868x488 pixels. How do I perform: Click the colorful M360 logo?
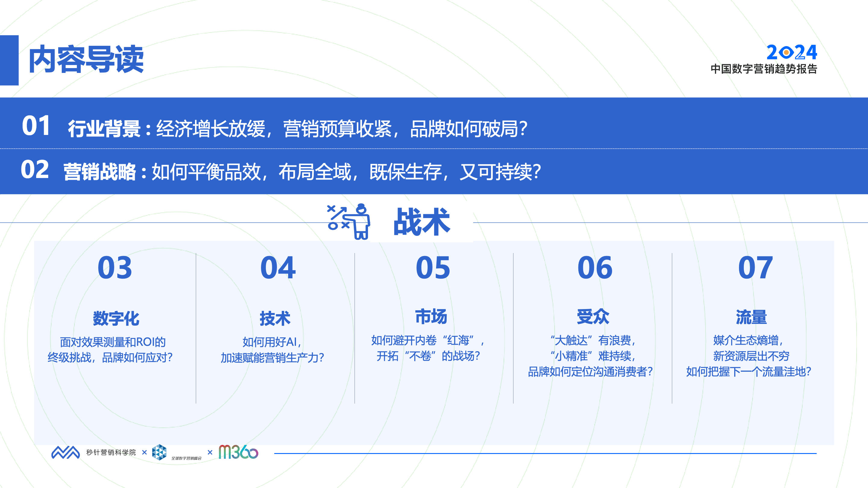(239, 452)
